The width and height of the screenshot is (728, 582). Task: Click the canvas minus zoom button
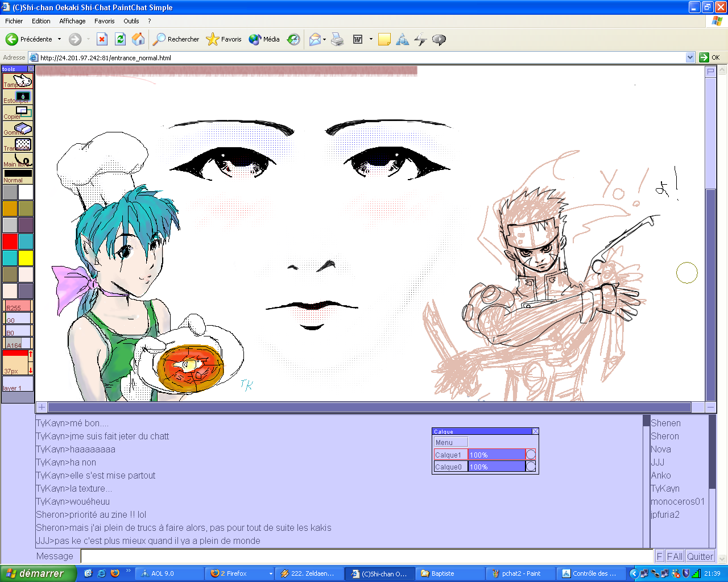click(x=710, y=407)
